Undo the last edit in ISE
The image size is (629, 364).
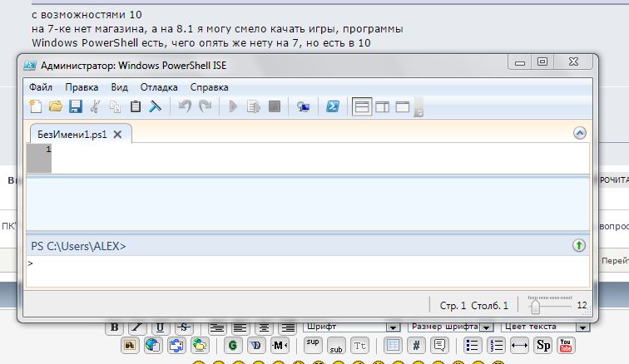tap(185, 106)
